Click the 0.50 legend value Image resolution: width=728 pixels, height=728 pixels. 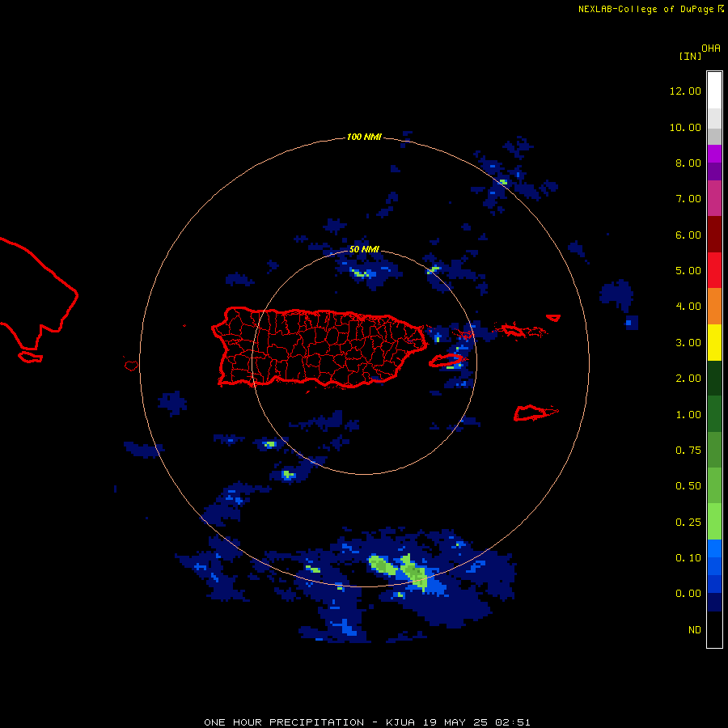pos(688,486)
